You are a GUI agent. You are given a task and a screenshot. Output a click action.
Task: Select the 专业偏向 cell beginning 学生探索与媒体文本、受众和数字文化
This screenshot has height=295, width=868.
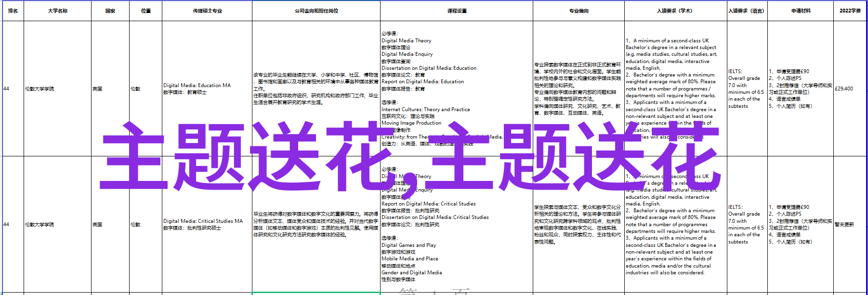pos(579,224)
